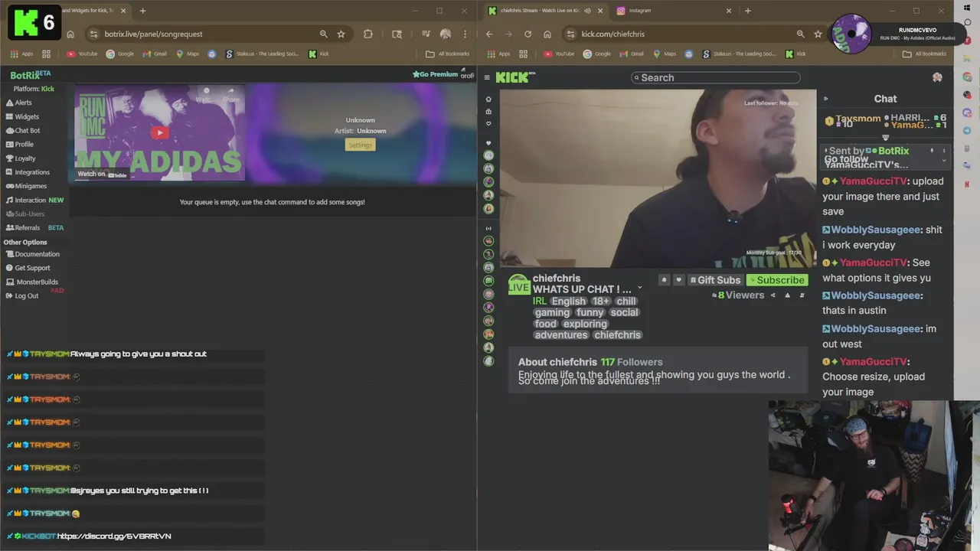Click Gift Subs button
This screenshot has width=980, height=551.
(714, 280)
